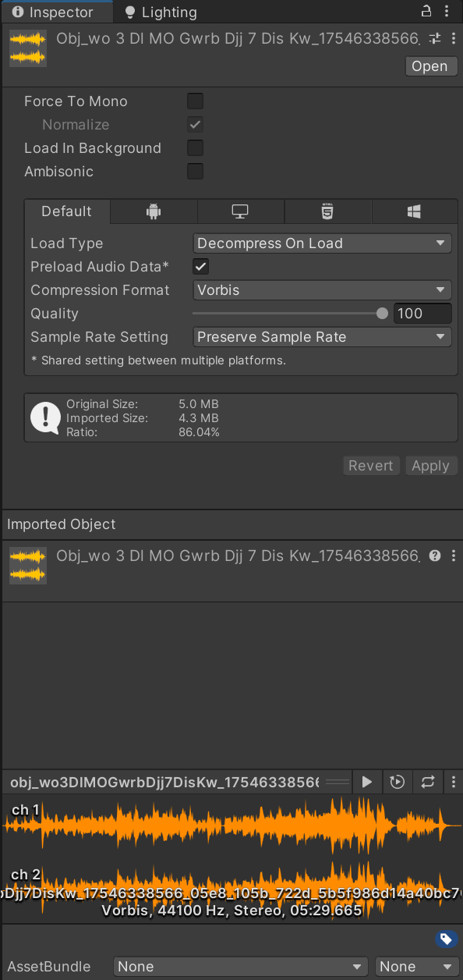Click the blue asset label tag icon
The height and width of the screenshot is (980, 463).
445,939
